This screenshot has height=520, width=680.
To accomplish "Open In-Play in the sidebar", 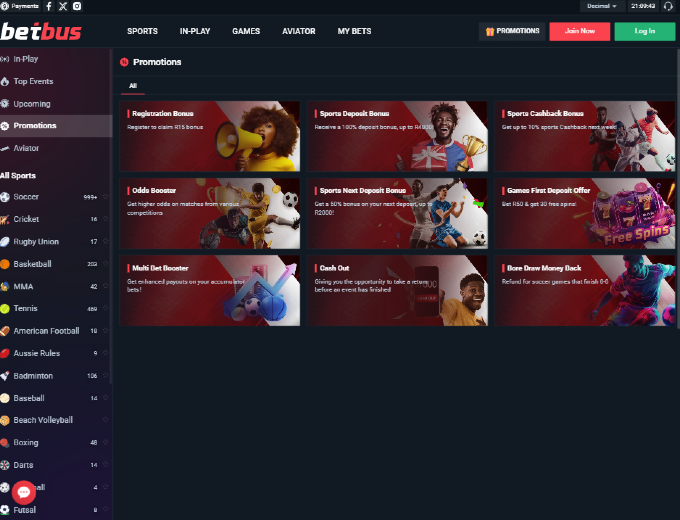I will point(56,59).
